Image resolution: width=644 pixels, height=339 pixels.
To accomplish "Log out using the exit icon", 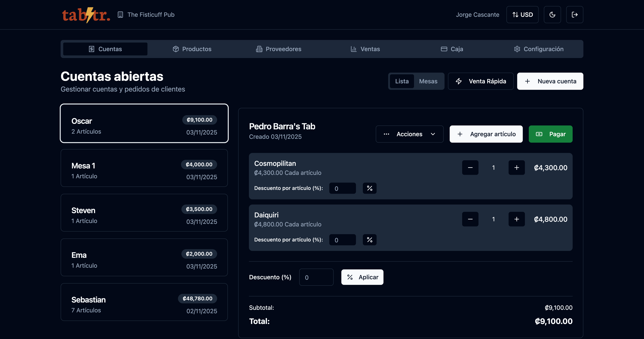I will (574, 14).
